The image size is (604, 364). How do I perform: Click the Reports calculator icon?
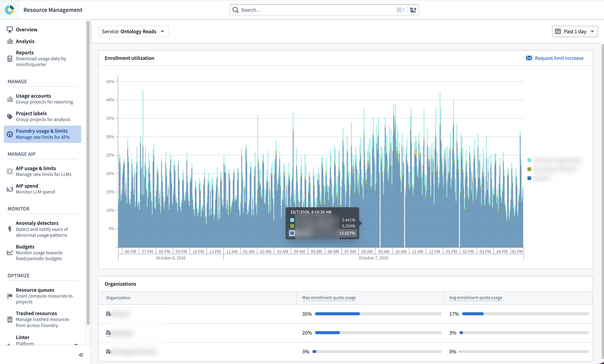(10, 59)
